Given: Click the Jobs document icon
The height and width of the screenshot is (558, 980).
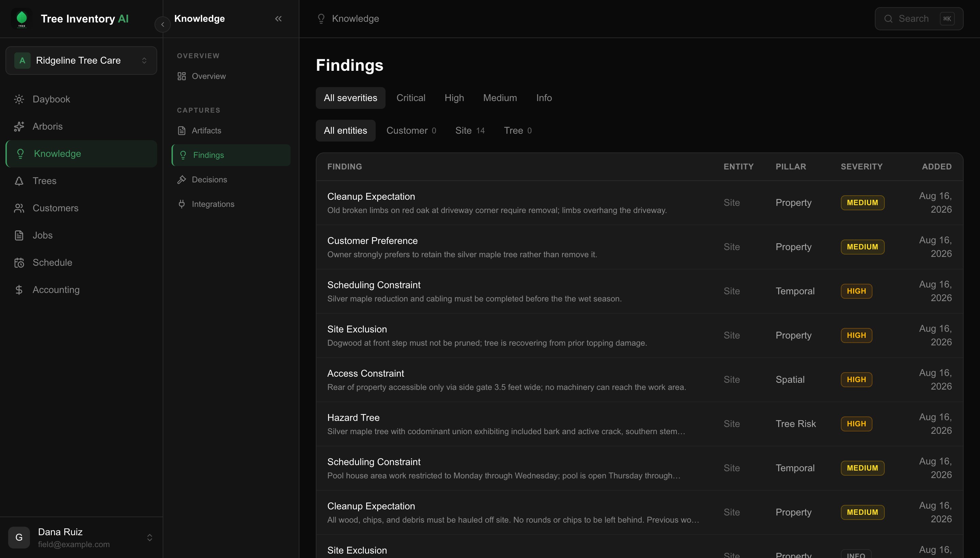Looking at the screenshot, I should (x=19, y=235).
